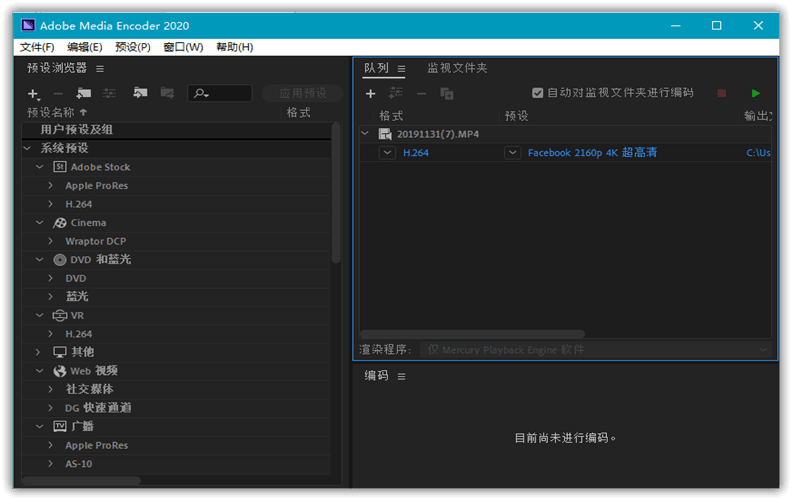Viewport: 792px width, 500px height.
Task: Open the 编辑(E) menu
Action: pos(84,47)
